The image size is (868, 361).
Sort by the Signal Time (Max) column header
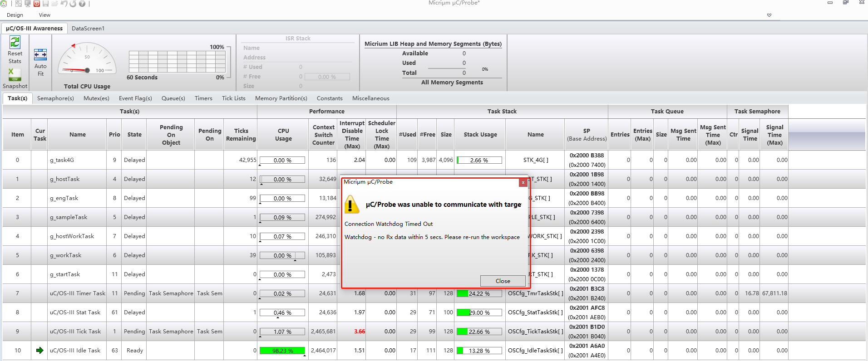click(774, 135)
